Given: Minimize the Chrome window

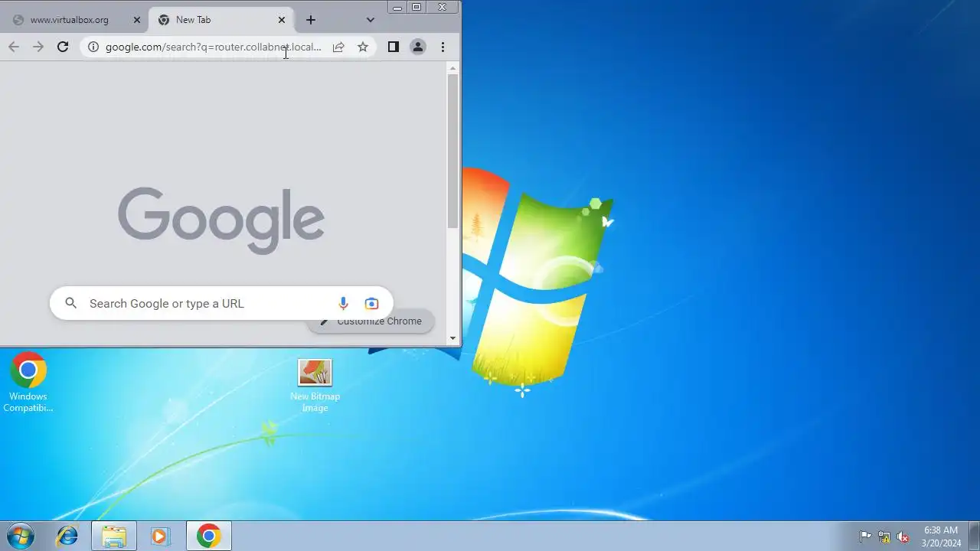Looking at the screenshot, I should 397,7.
